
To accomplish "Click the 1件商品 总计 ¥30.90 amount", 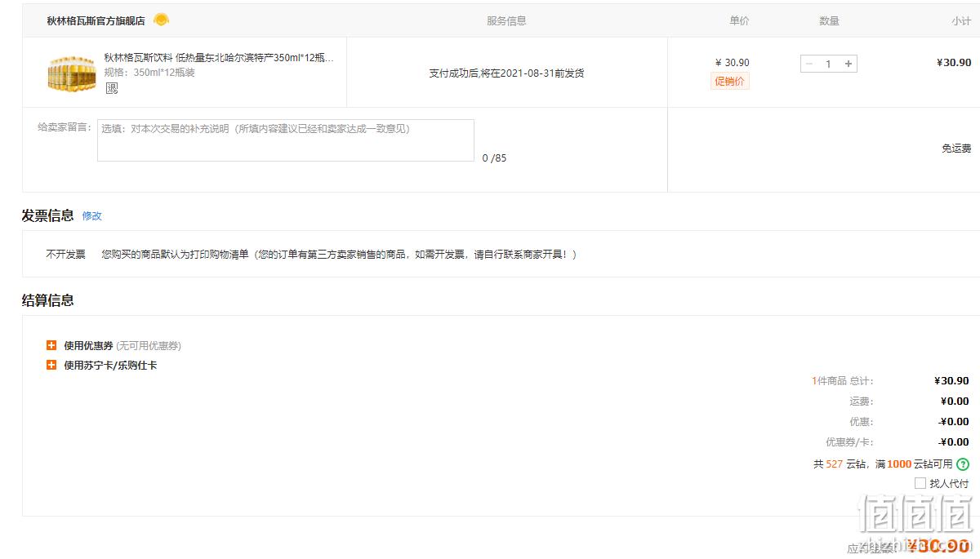I will (x=951, y=381).
